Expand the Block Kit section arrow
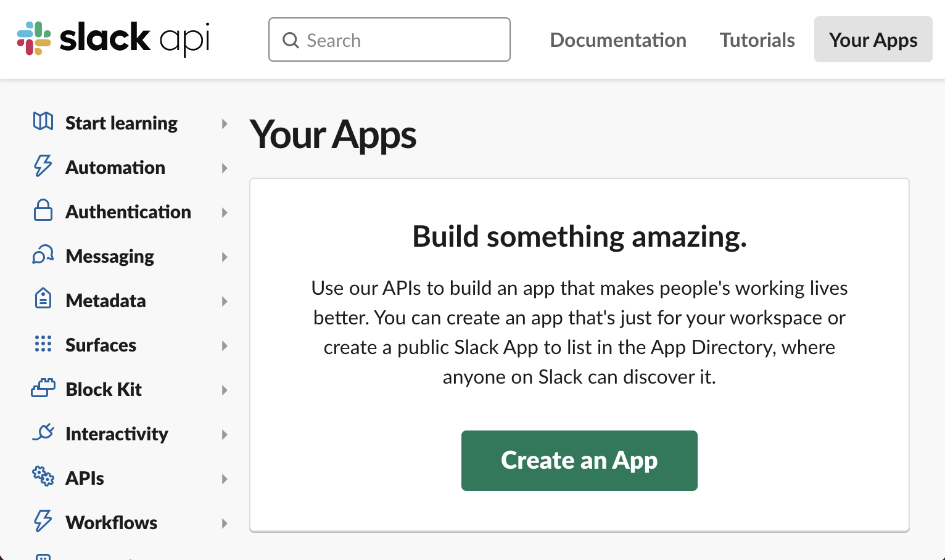Image resolution: width=945 pixels, height=560 pixels. 225,390
